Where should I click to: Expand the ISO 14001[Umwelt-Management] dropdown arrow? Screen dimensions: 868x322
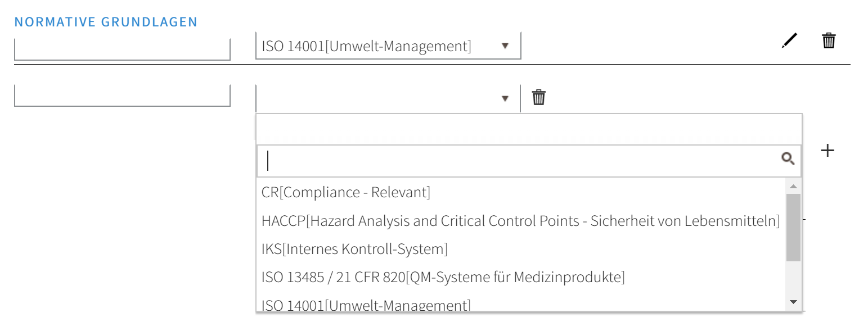(x=505, y=46)
